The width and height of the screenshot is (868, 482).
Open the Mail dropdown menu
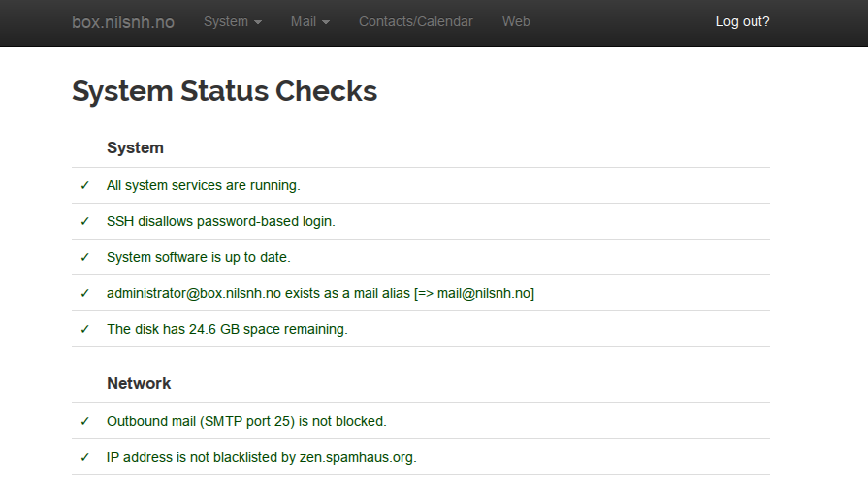(310, 21)
